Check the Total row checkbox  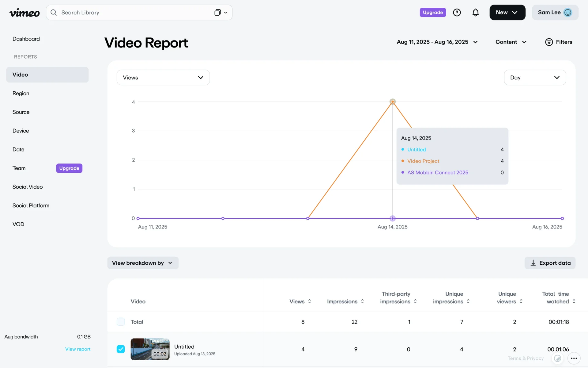(x=121, y=322)
